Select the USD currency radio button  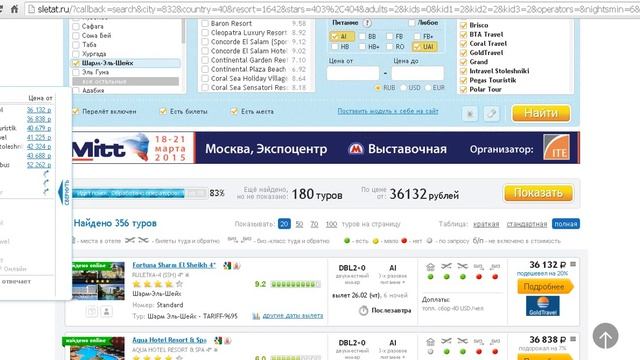click(403, 88)
